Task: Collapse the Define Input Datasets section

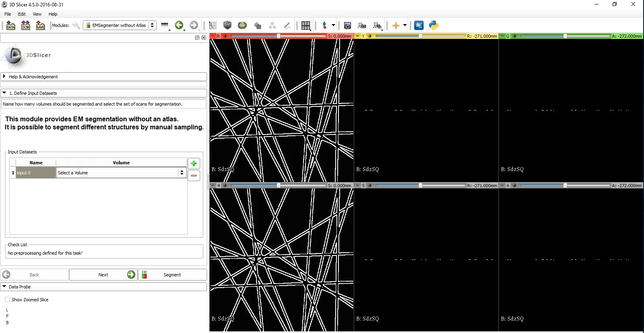Action: pyautogui.click(x=104, y=93)
